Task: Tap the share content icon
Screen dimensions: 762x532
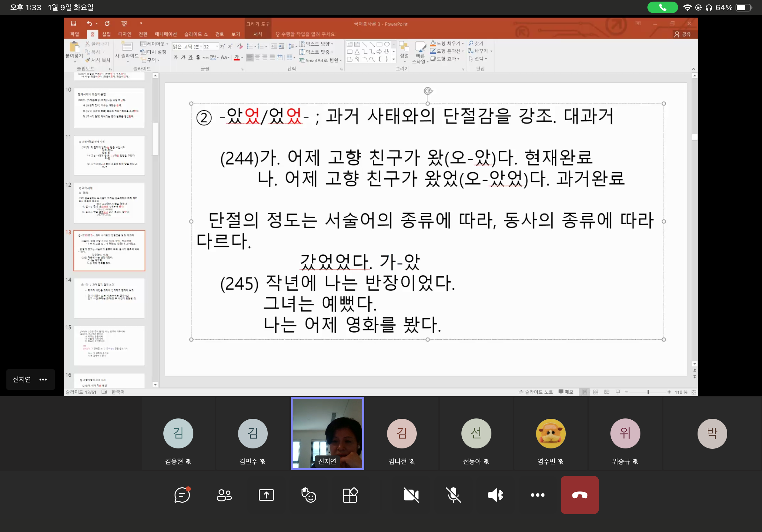Action: pos(266,495)
